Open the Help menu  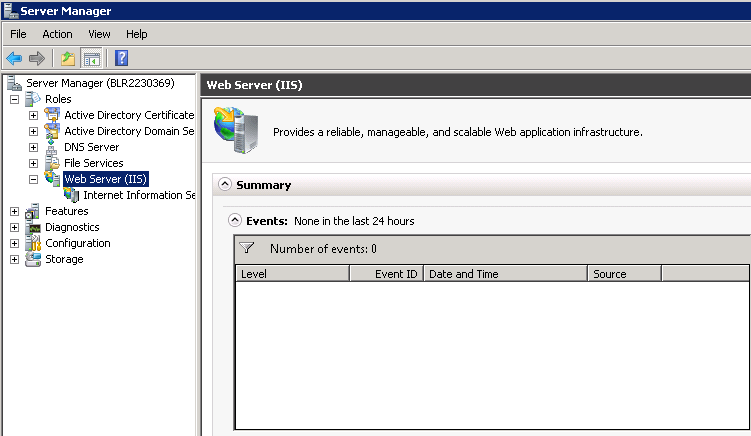pos(137,34)
